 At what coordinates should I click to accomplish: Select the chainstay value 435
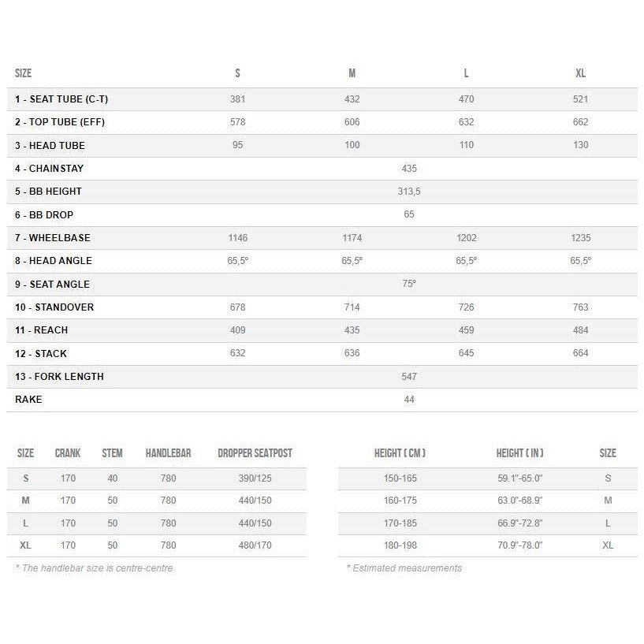pos(408,169)
